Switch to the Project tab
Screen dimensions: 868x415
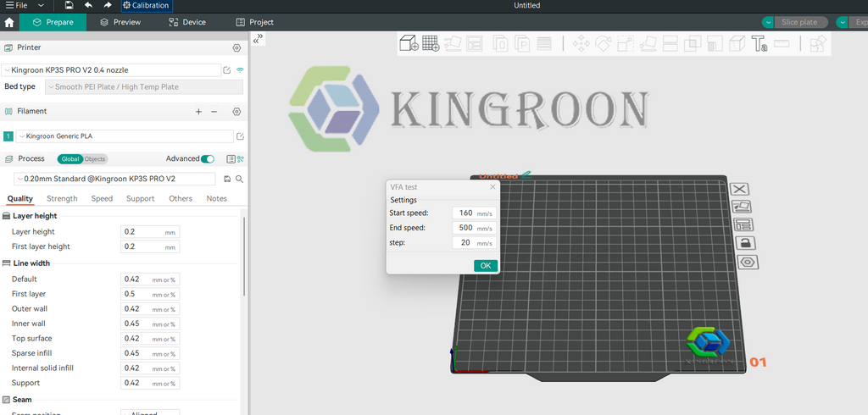click(254, 22)
